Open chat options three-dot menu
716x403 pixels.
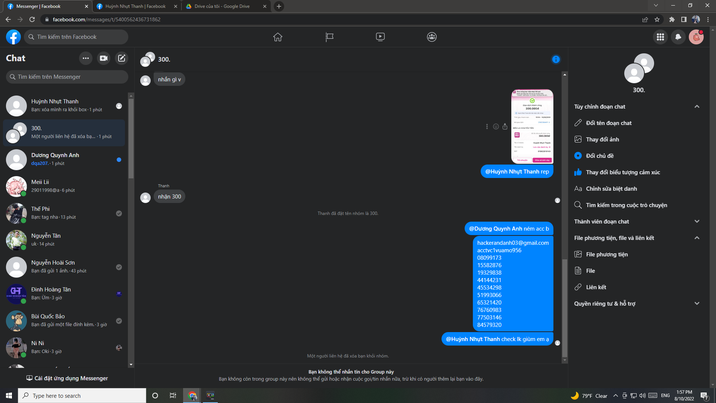pyautogui.click(x=85, y=58)
